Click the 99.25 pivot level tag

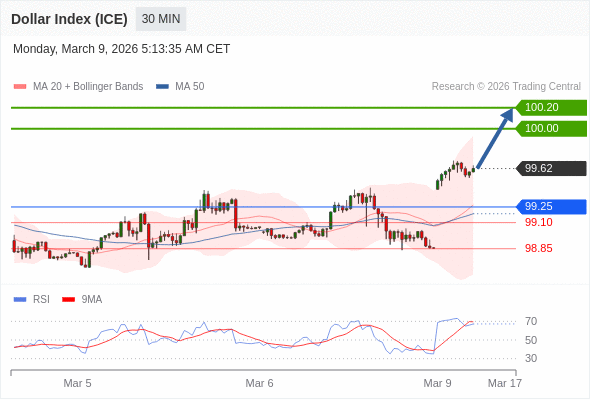point(551,207)
